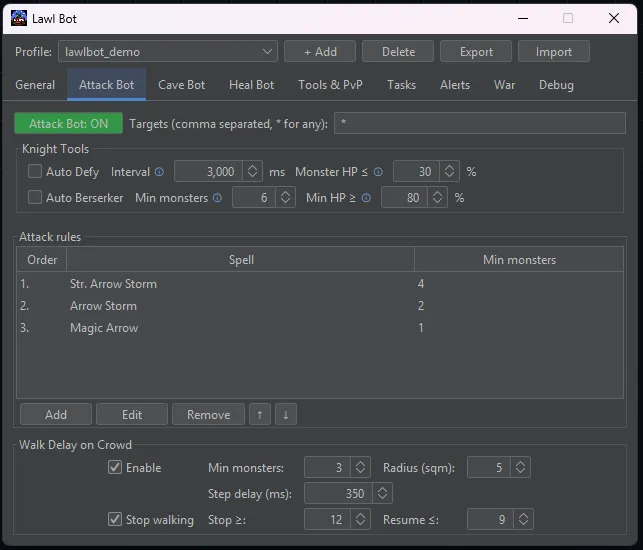
Task: Select the Attack Bot tab
Action: point(107,85)
